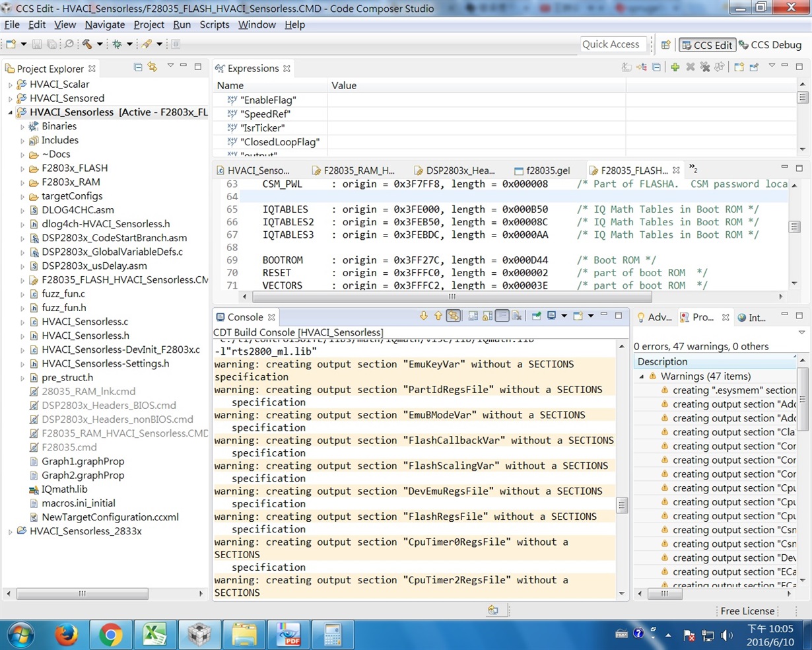Open the Build hammer dropdown arrow
812x650 pixels.
[100, 44]
